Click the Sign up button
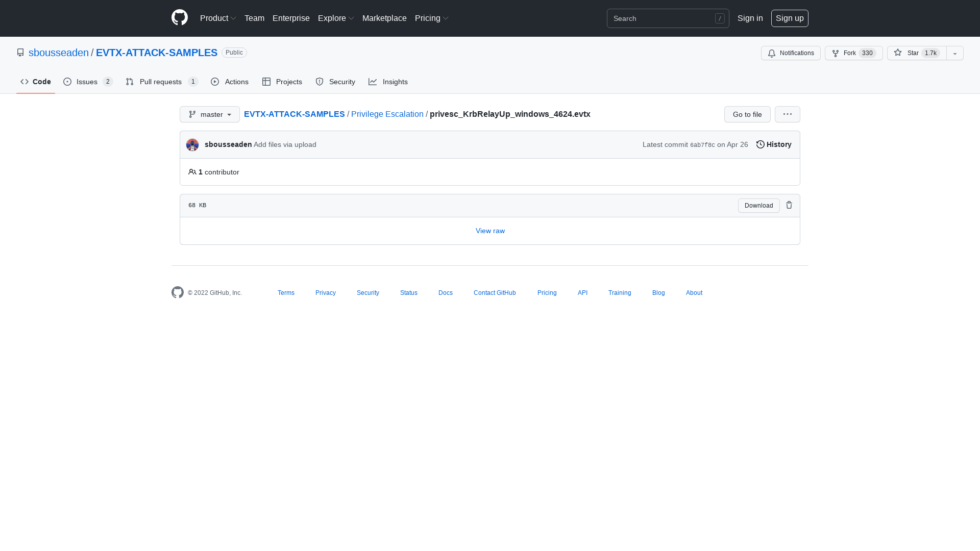Image resolution: width=980 pixels, height=551 pixels. coord(790,18)
